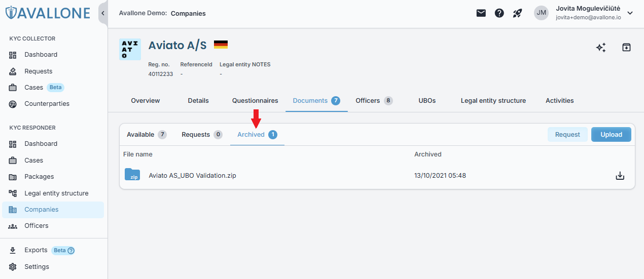Switch to the Overview tab
Image resolution: width=644 pixels, height=279 pixels.
point(146,101)
